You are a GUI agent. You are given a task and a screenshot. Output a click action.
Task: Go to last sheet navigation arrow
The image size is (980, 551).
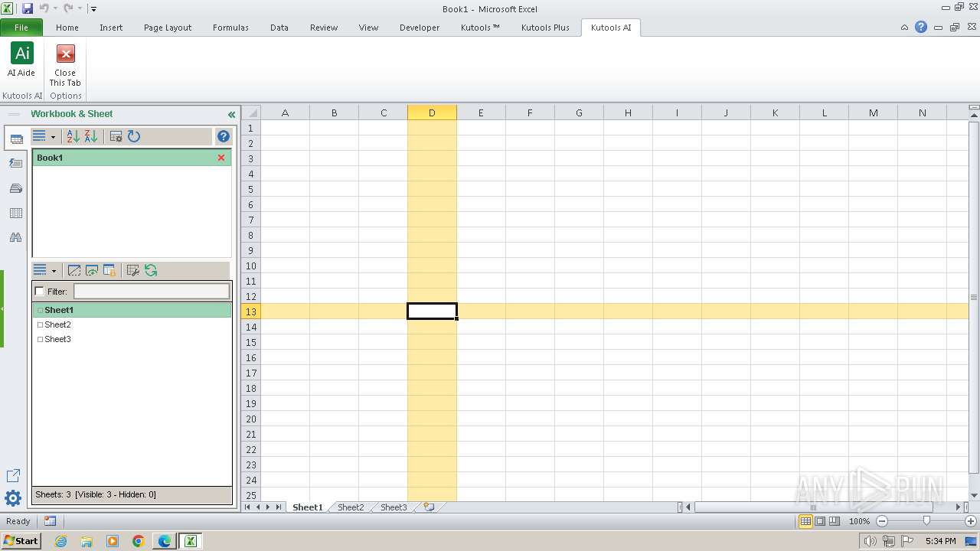click(x=279, y=507)
